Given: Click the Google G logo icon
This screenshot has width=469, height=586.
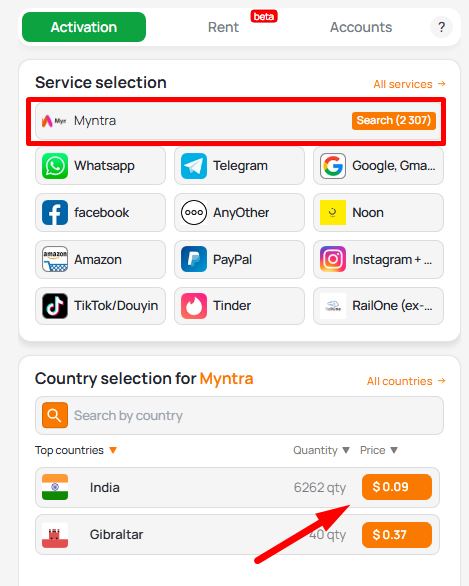Looking at the screenshot, I should (333, 166).
